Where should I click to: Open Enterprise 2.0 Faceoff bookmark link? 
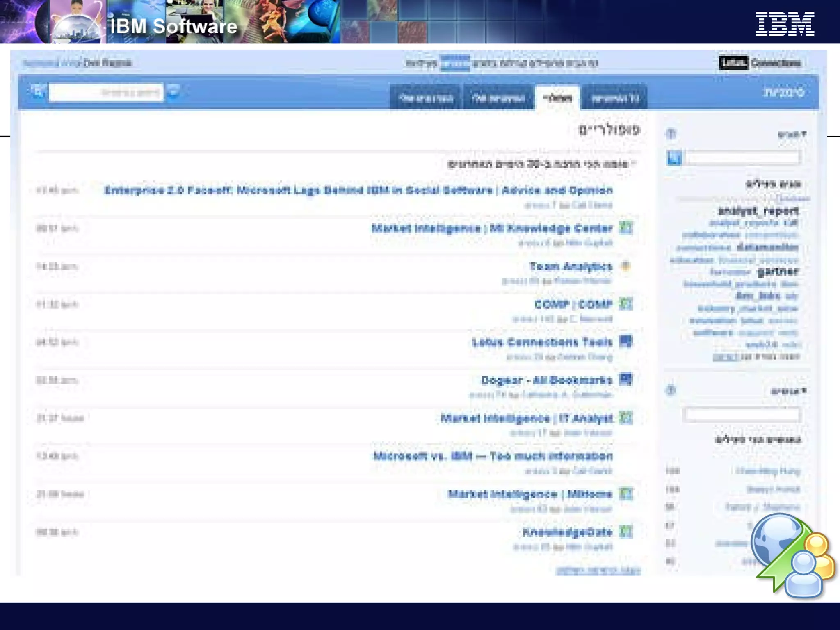[x=358, y=190]
